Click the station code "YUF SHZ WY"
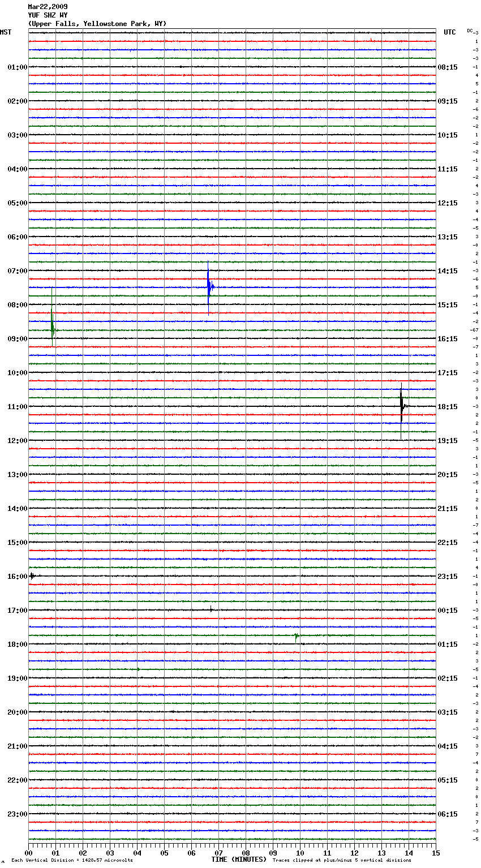481x868 pixels. point(48,15)
